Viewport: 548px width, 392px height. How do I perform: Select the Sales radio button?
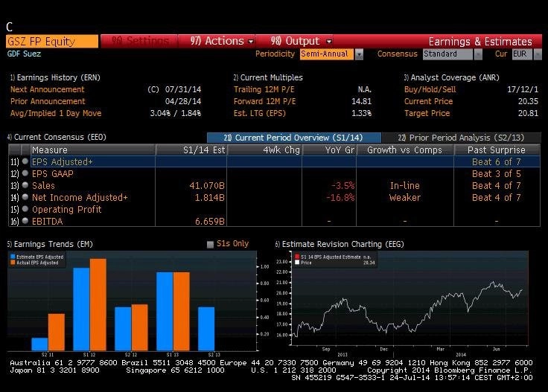(25, 185)
